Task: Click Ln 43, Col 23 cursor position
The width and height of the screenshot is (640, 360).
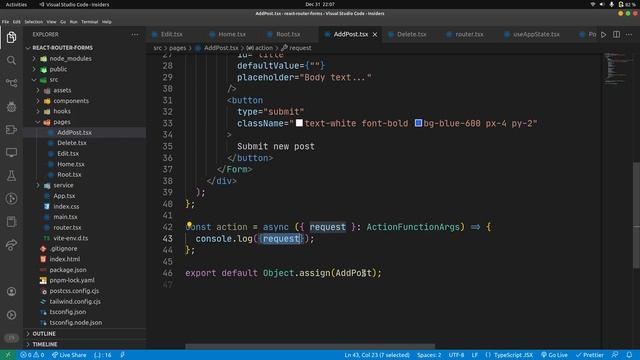Action: click(377, 355)
